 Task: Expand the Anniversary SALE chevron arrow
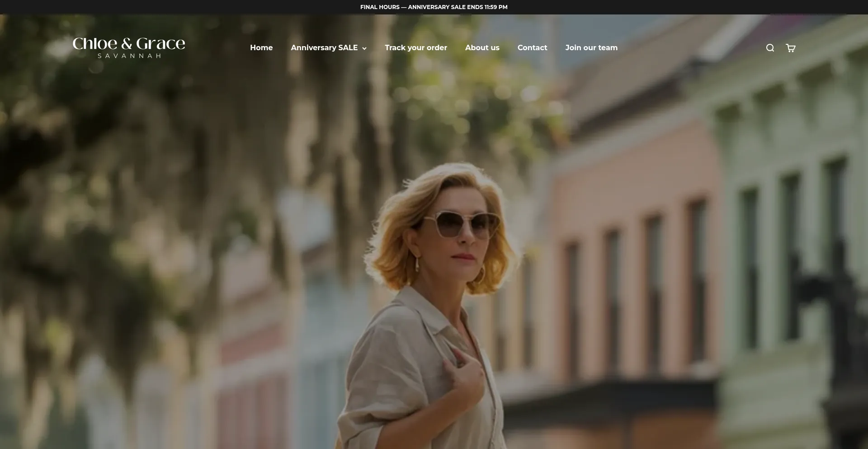(364, 48)
